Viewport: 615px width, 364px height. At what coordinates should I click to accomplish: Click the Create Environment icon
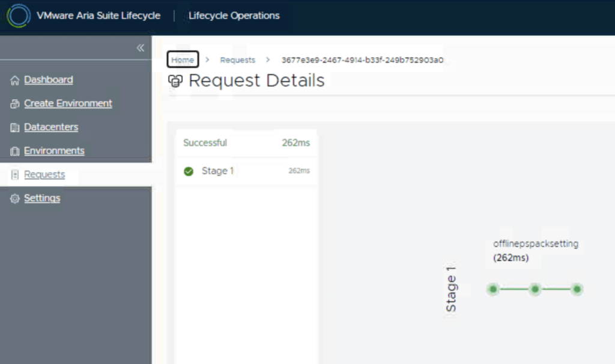(x=15, y=104)
